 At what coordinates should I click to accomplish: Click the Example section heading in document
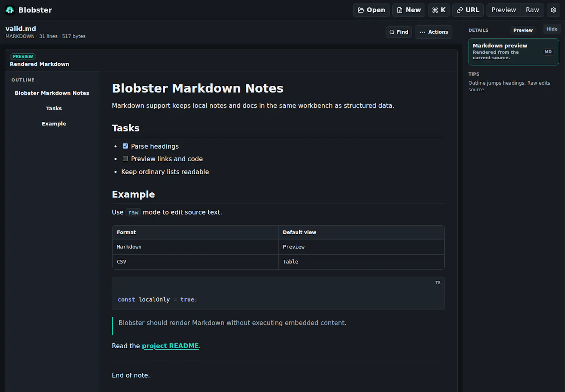[x=133, y=194]
